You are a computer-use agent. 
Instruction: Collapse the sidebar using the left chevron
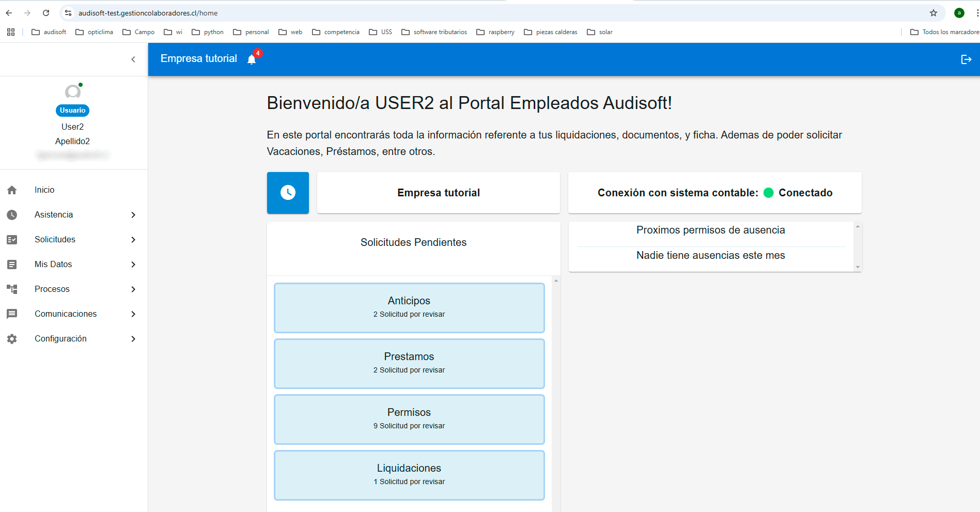133,59
